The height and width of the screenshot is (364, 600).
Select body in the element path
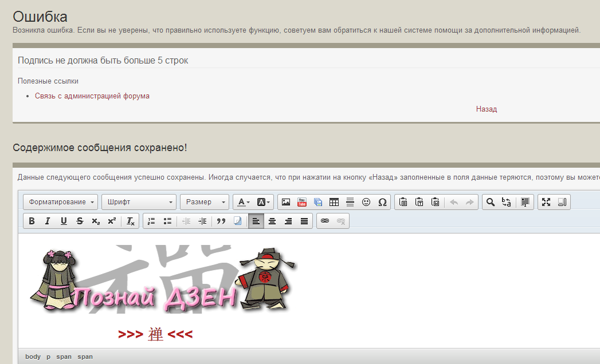click(x=33, y=357)
